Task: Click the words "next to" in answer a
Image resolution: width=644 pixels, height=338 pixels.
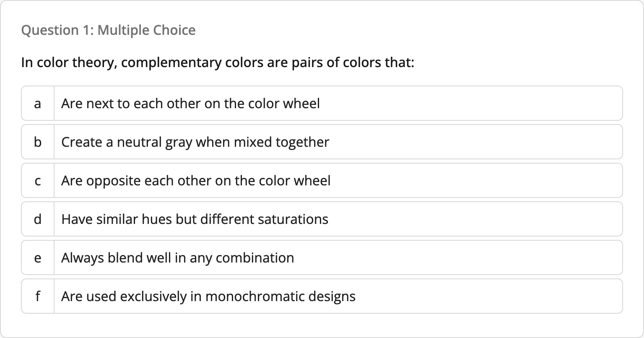Action: point(108,104)
